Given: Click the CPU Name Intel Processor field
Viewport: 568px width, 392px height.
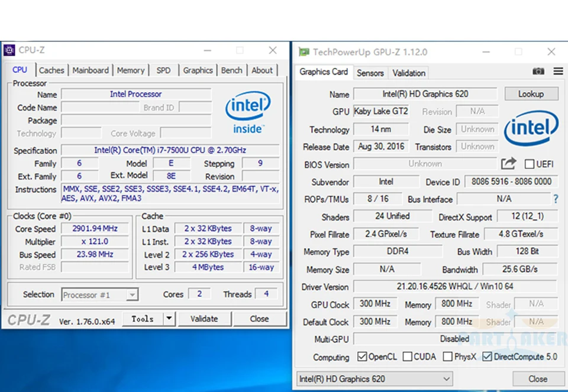Looking at the screenshot, I should [x=136, y=94].
